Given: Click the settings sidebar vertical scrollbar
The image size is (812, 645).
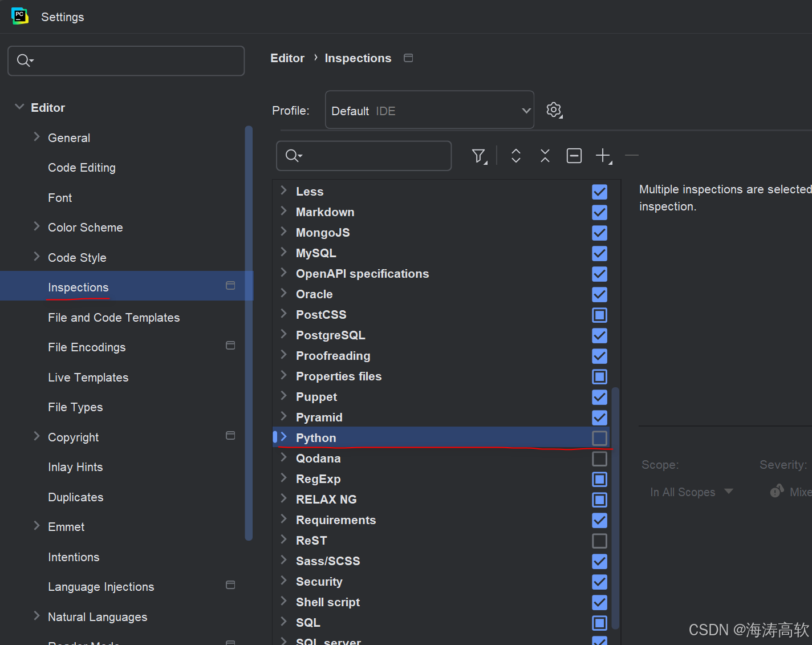Looking at the screenshot, I should (x=249, y=332).
